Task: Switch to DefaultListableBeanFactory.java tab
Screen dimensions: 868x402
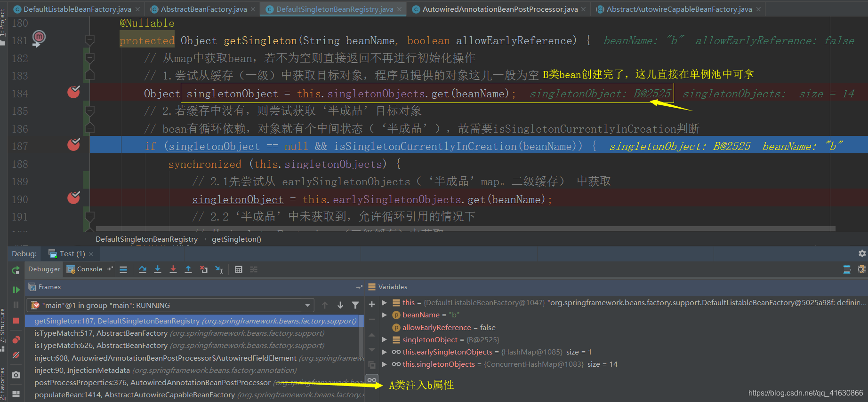Action: 77,9
